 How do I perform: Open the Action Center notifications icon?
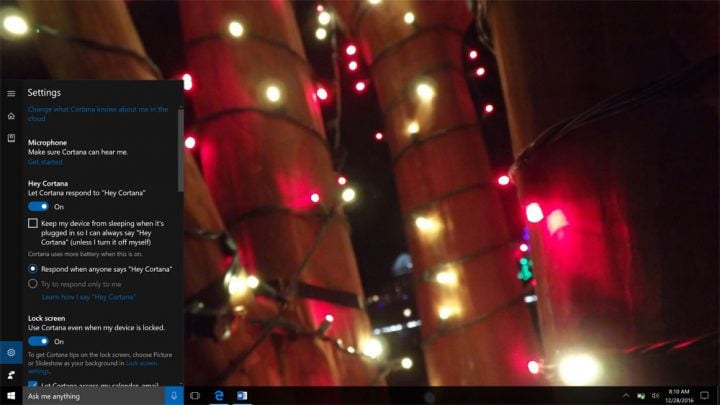(704, 395)
